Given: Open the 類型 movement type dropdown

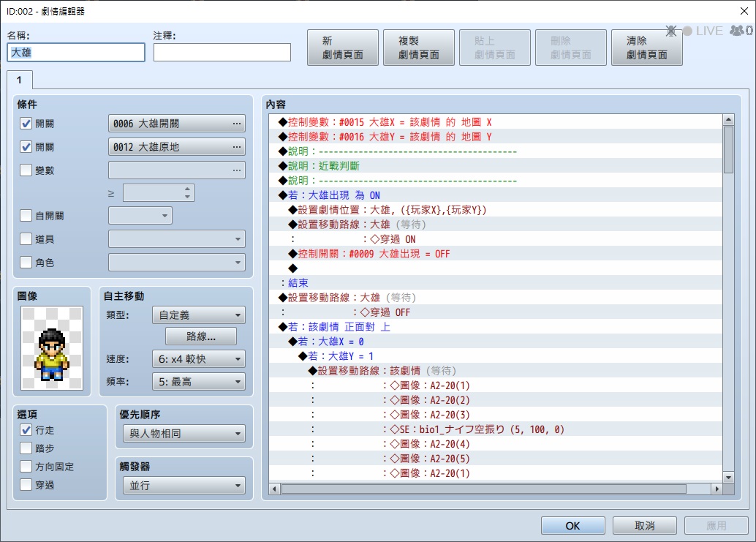Looking at the screenshot, I should pos(199,315).
